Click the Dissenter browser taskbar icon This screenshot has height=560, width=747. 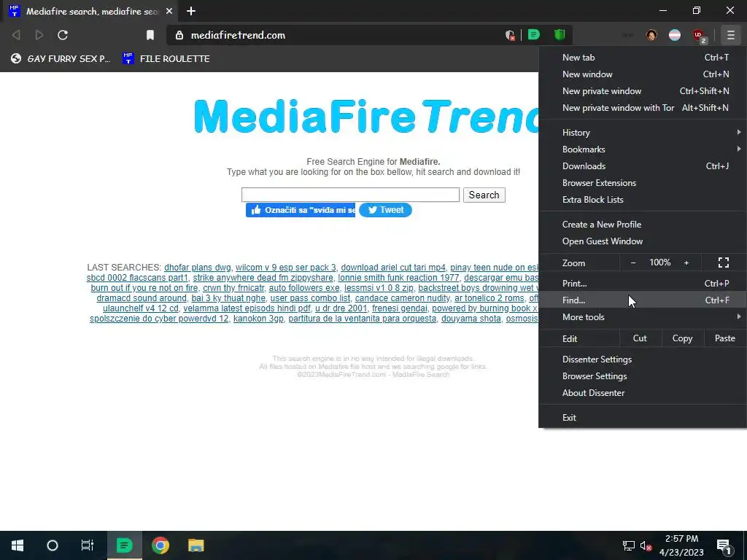coord(124,545)
